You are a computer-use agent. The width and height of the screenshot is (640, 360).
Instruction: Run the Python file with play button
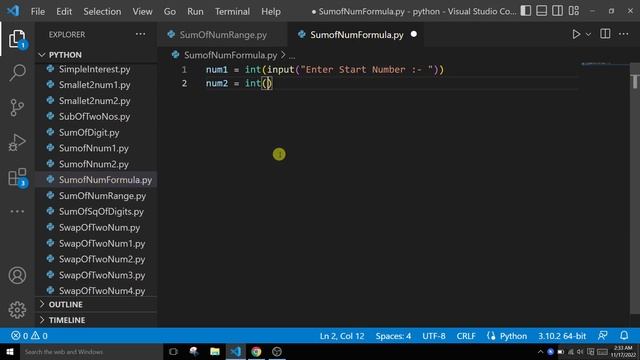coord(576,34)
